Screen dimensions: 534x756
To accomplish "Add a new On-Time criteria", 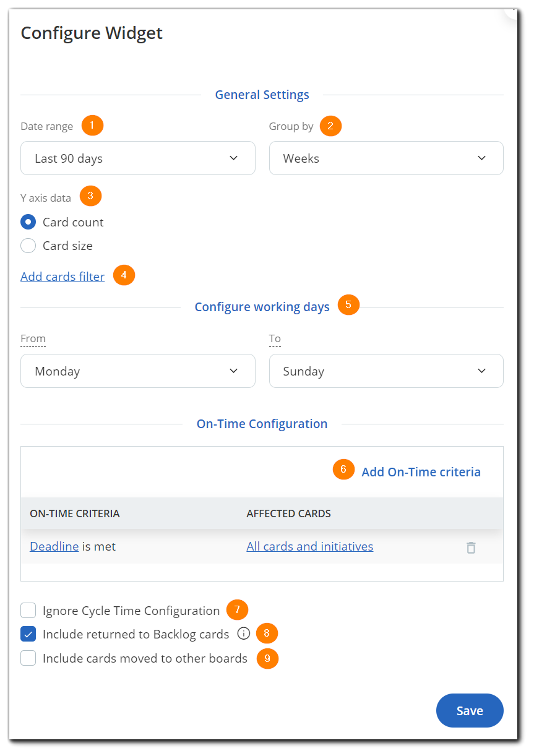I will point(421,471).
